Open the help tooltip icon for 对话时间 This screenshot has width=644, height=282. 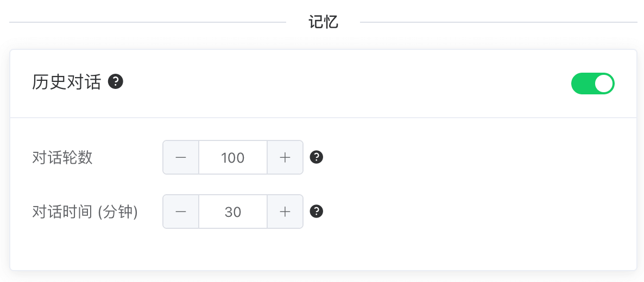point(317,211)
